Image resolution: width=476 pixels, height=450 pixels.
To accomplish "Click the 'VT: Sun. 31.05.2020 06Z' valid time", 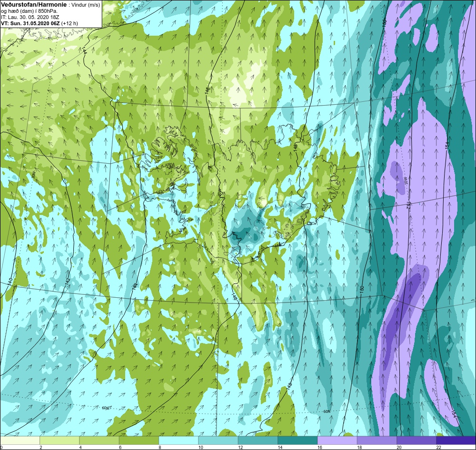I will (30, 23).
